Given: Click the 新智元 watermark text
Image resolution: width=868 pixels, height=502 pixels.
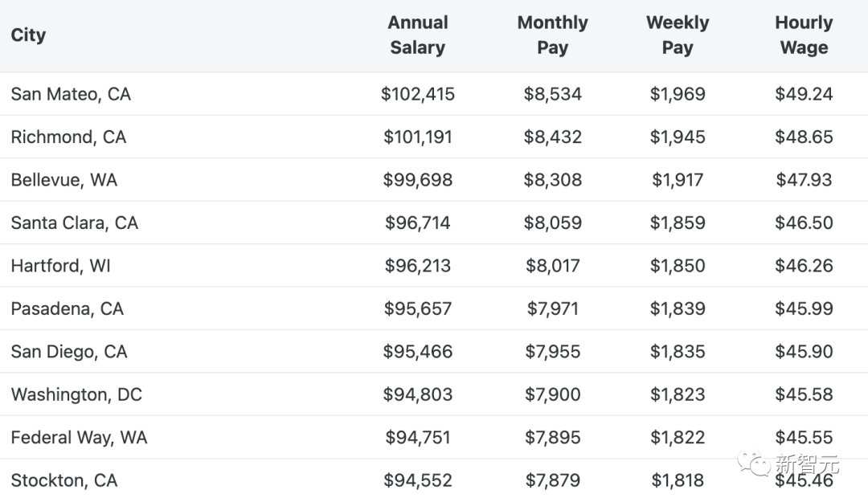Looking at the screenshot, I should pos(807,464).
